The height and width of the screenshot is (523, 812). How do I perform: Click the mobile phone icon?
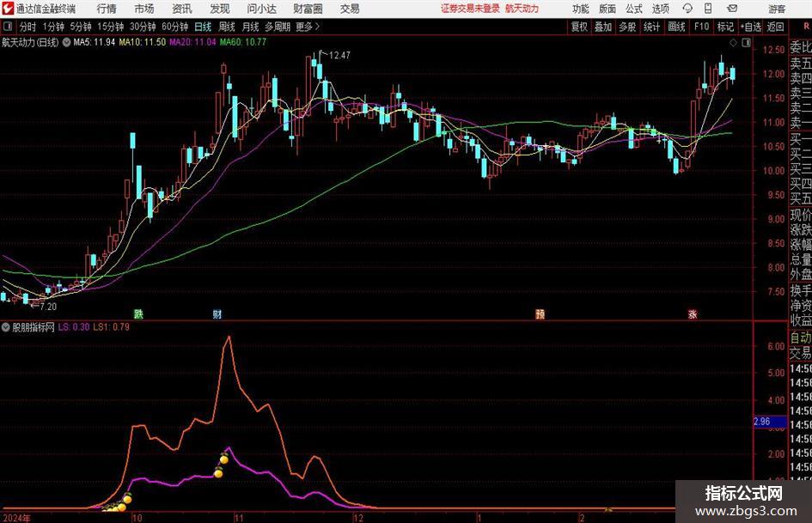click(708, 9)
